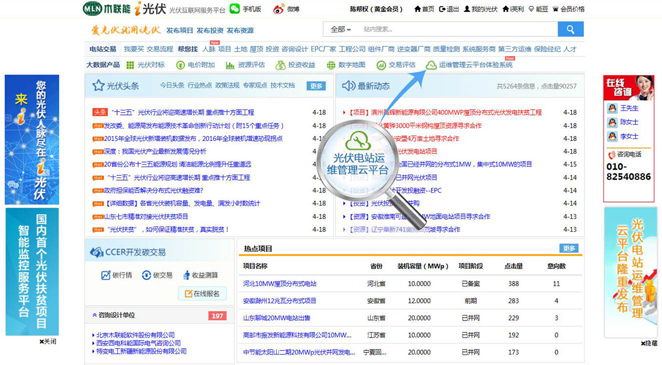The image size is (662, 365).
Task: Open the 全部 search category dropdown
Action: point(341,29)
